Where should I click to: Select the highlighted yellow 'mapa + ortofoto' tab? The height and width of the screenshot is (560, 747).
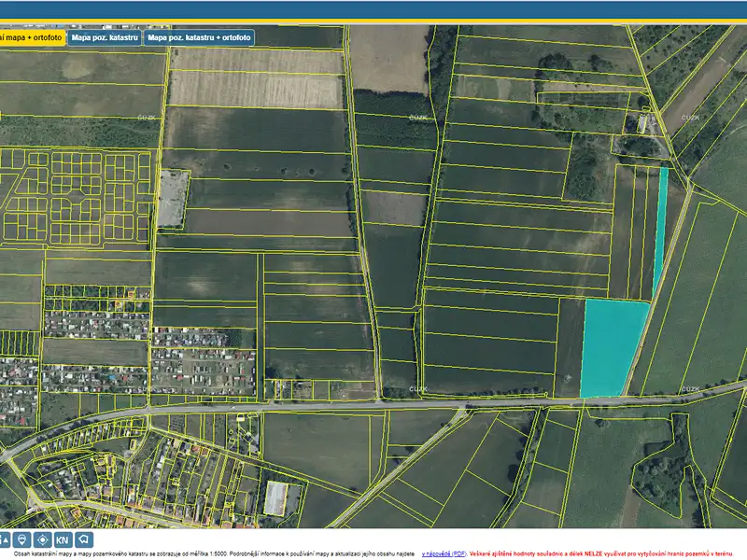click(32, 37)
